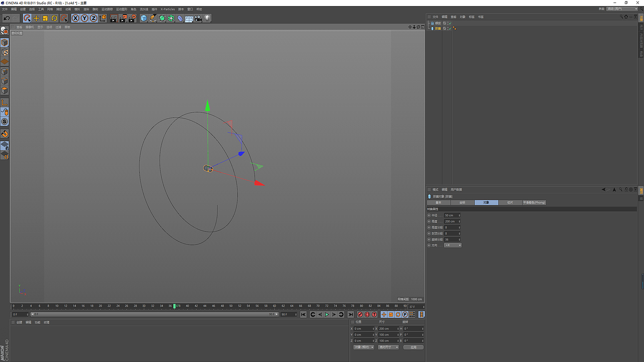The height and width of the screenshot is (362, 644).
Task: Open the 绝对尺寸 size mode dropdown
Action: click(x=388, y=347)
